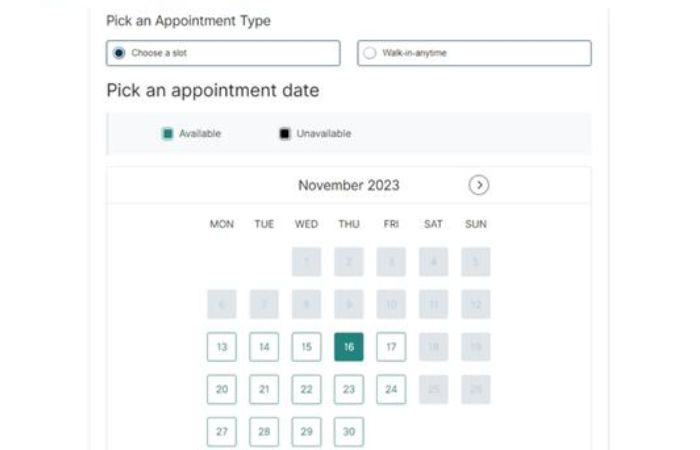Book Wednesday November 22
700x450 pixels.
tap(306, 389)
